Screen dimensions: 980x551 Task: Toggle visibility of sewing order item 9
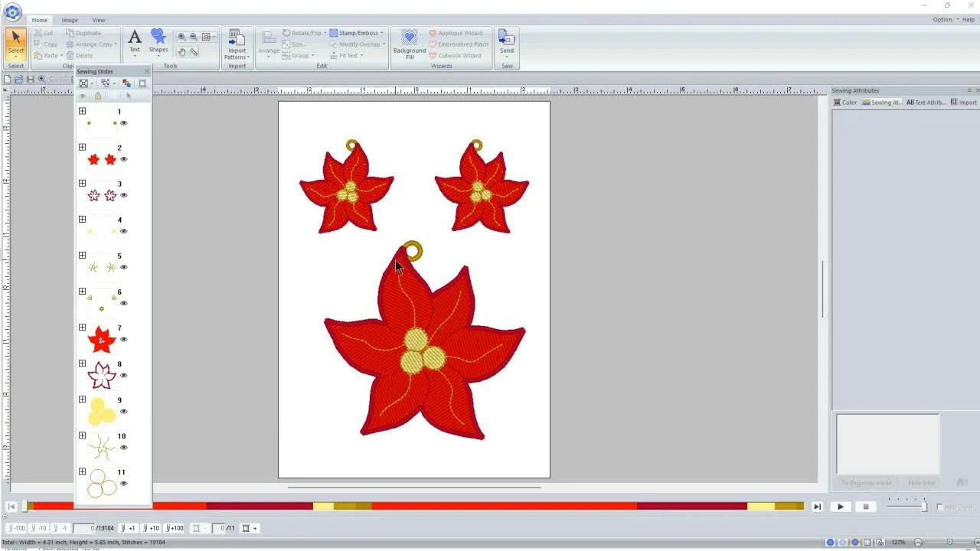[x=123, y=411]
